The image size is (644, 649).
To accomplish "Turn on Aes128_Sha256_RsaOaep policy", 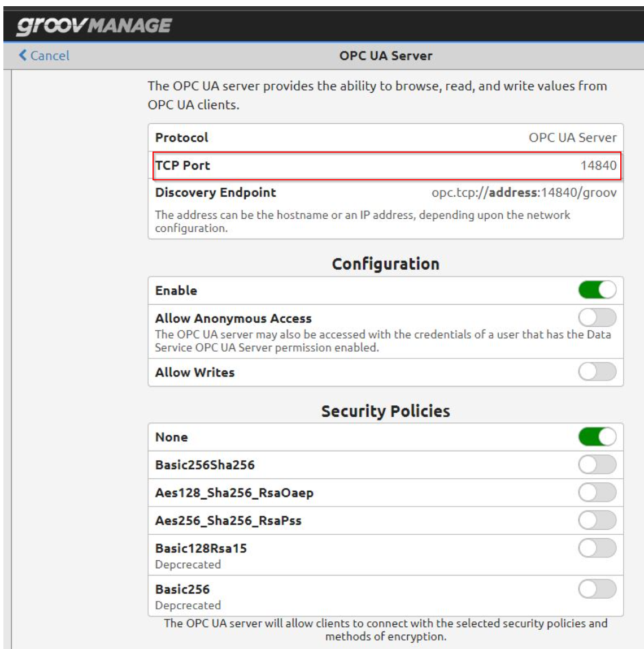I will pos(597,492).
